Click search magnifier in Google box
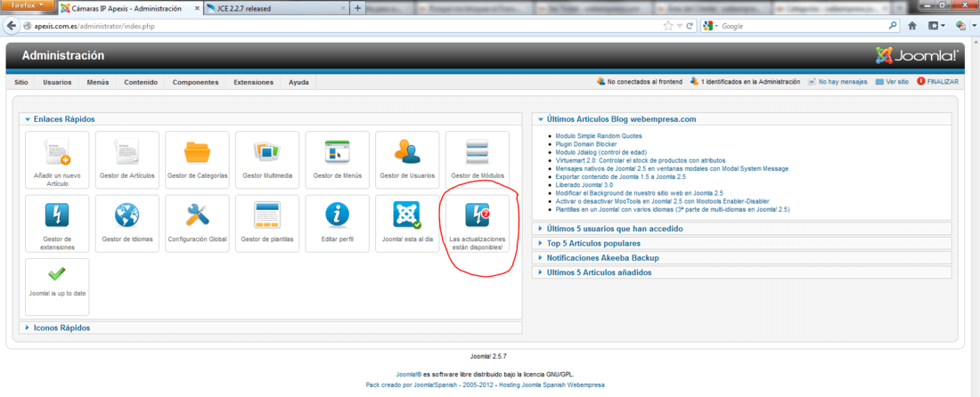This screenshot has height=397, width=980. (x=893, y=26)
